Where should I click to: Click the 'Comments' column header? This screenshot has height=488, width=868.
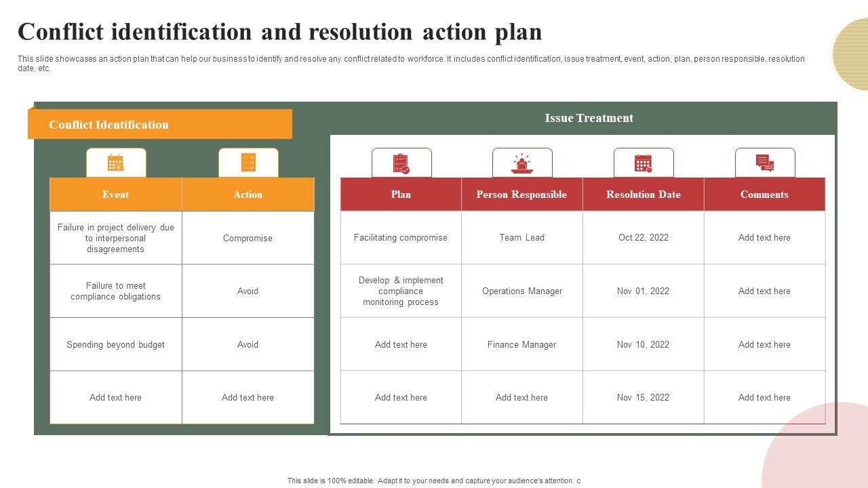coord(764,195)
